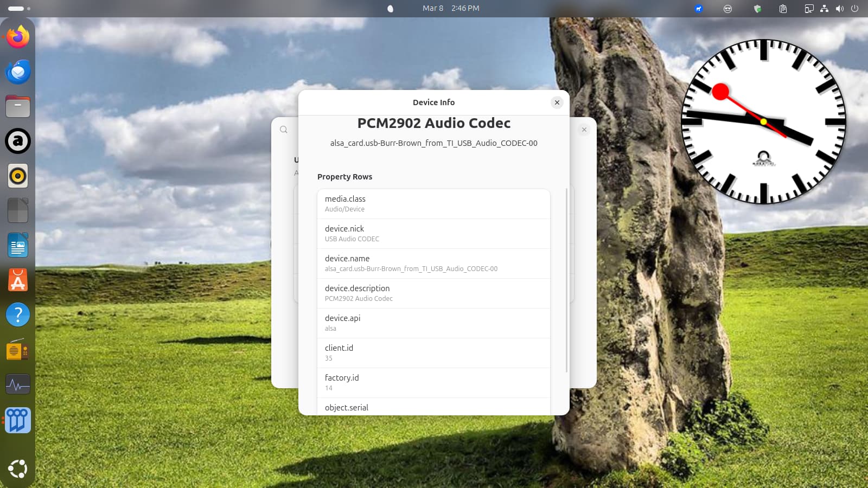The height and width of the screenshot is (488, 868).
Task: Launch Thunderbird mail from the dock
Action: [18, 72]
